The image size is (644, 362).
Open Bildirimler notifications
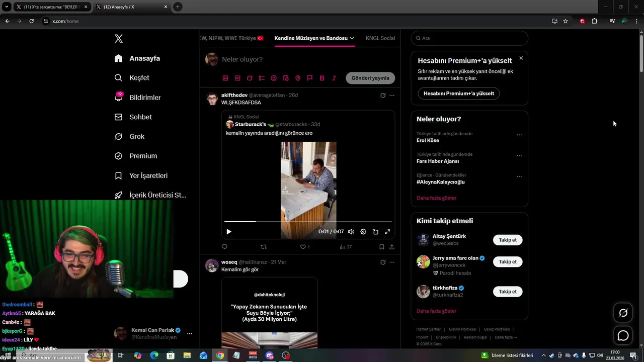[137, 98]
